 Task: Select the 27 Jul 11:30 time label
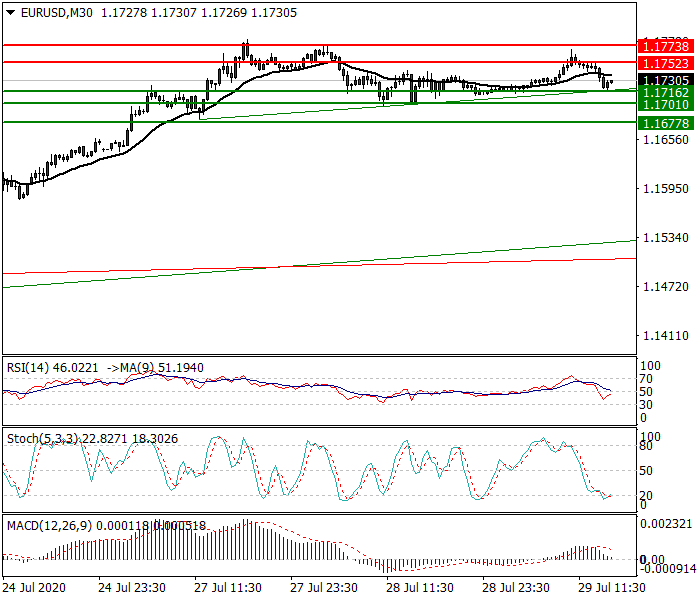[228, 588]
